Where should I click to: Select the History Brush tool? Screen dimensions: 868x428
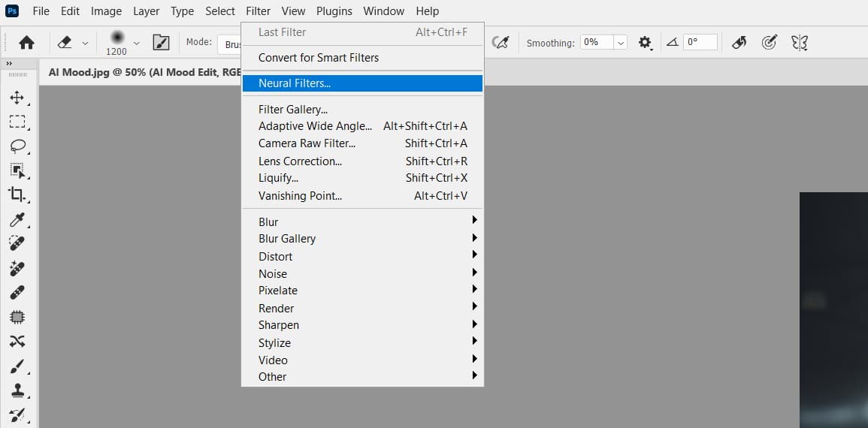(x=17, y=414)
